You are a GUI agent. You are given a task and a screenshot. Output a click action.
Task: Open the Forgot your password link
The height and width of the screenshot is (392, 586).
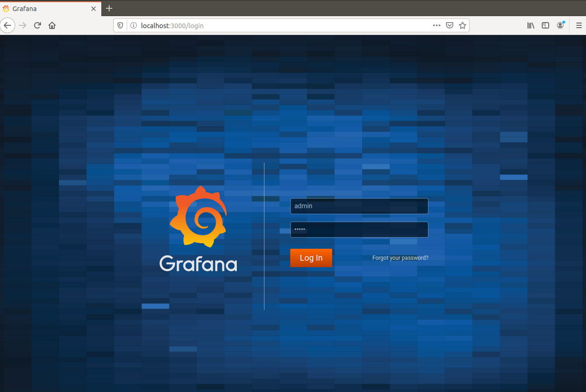400,258
